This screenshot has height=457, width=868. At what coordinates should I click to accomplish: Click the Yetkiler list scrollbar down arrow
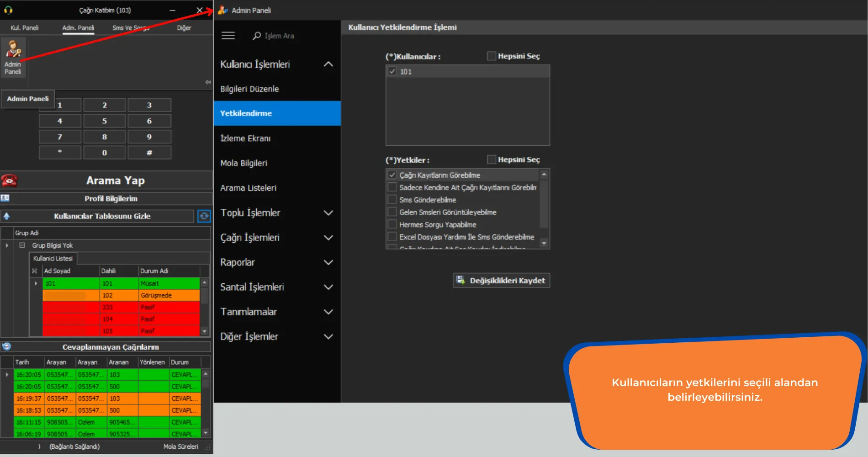click(544, 244)
